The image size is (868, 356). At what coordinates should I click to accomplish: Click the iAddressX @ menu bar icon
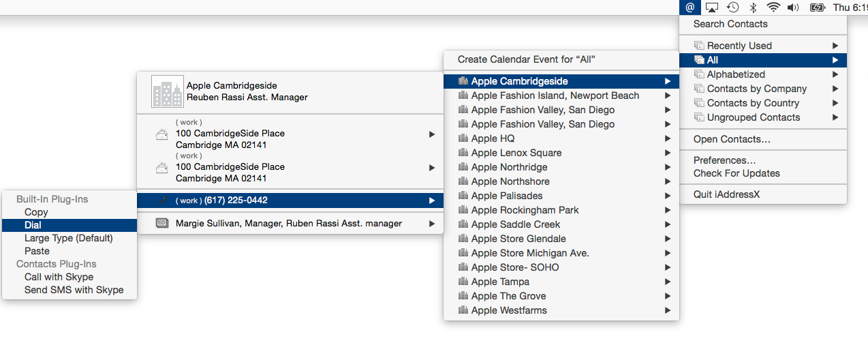690,8
